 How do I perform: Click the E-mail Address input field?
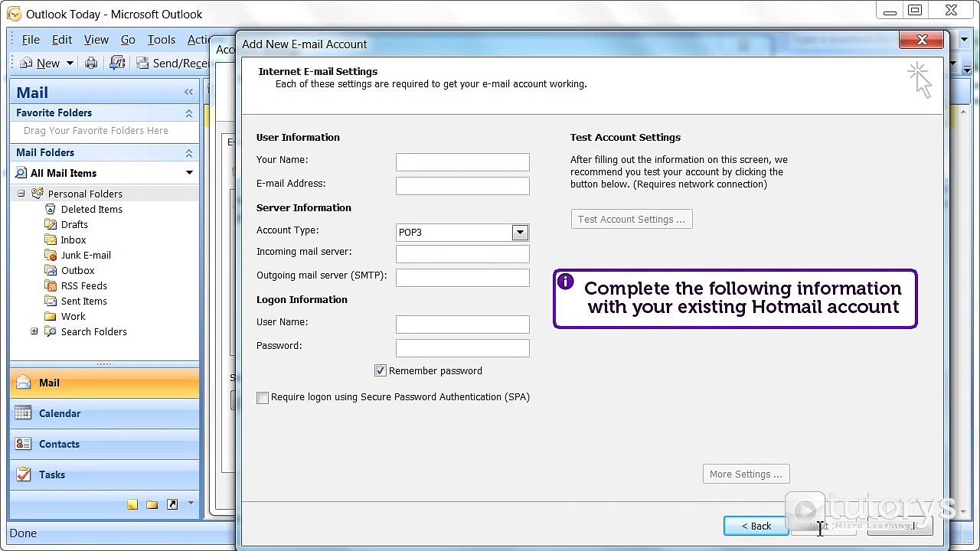pyautogui.click(x=462, y=186)
